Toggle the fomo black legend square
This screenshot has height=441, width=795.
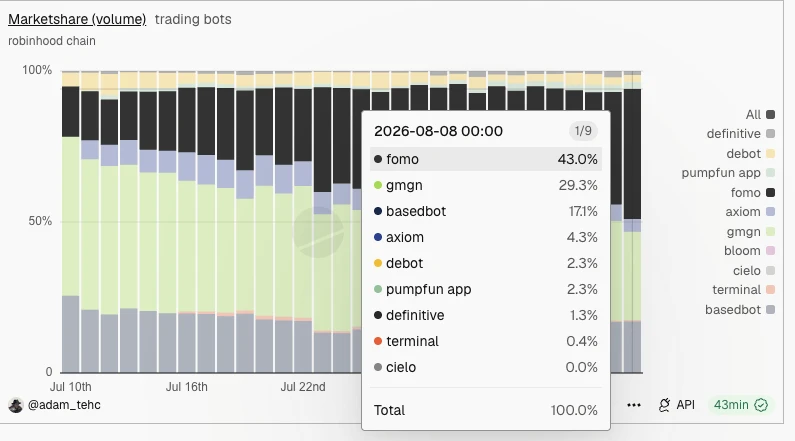pos(770,193)
